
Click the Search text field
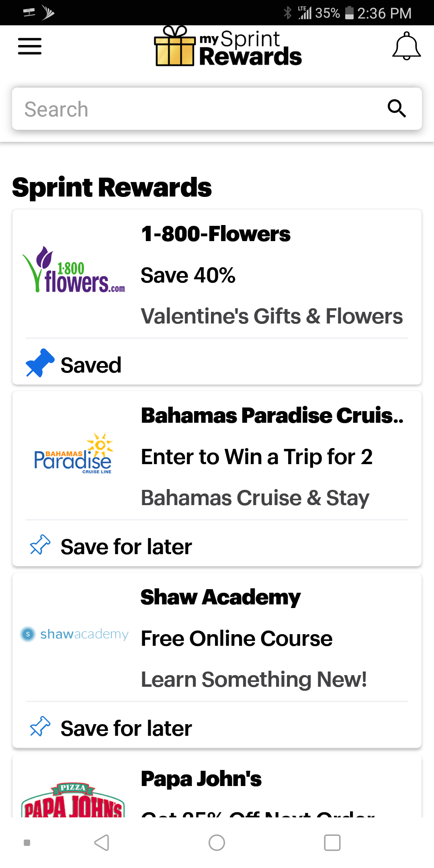pos(193,109)
